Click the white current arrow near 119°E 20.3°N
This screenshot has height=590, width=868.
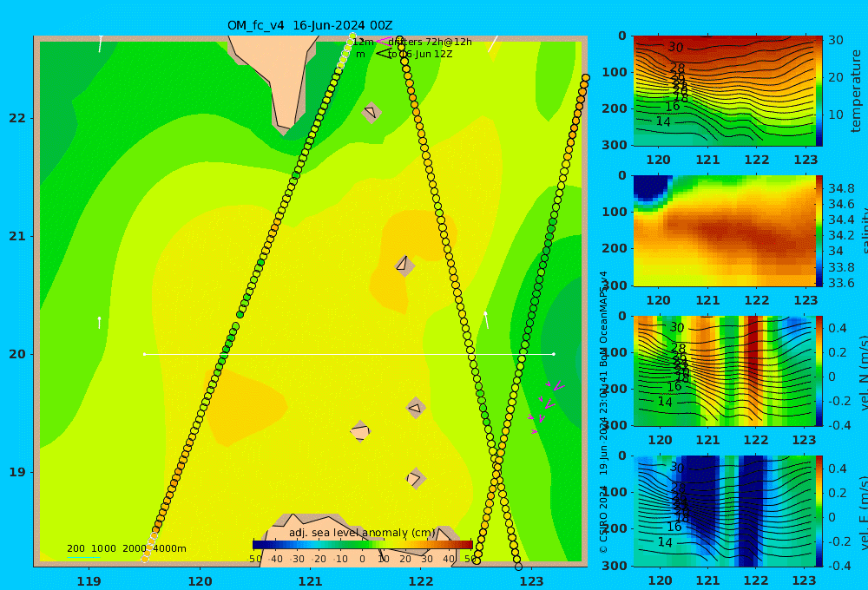coord(99,323)
